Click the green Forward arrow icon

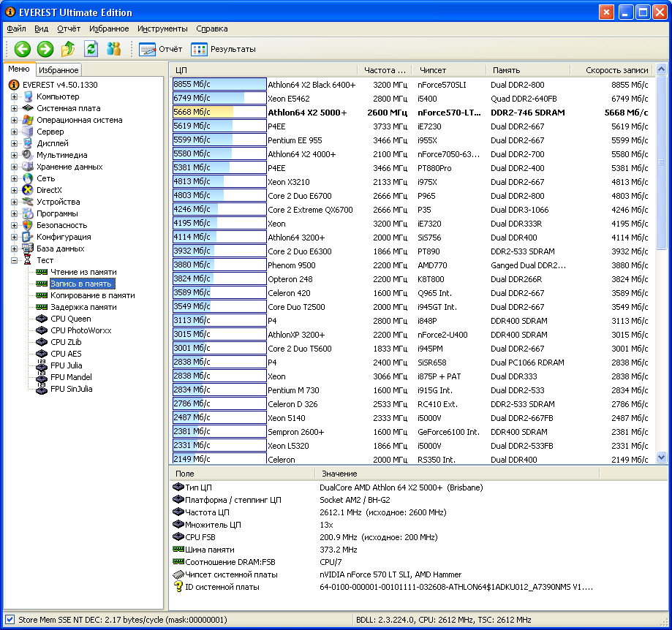45,49
